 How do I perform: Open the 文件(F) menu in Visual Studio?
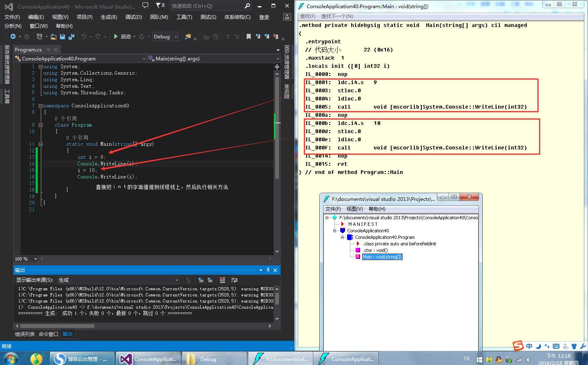(12, 17)
